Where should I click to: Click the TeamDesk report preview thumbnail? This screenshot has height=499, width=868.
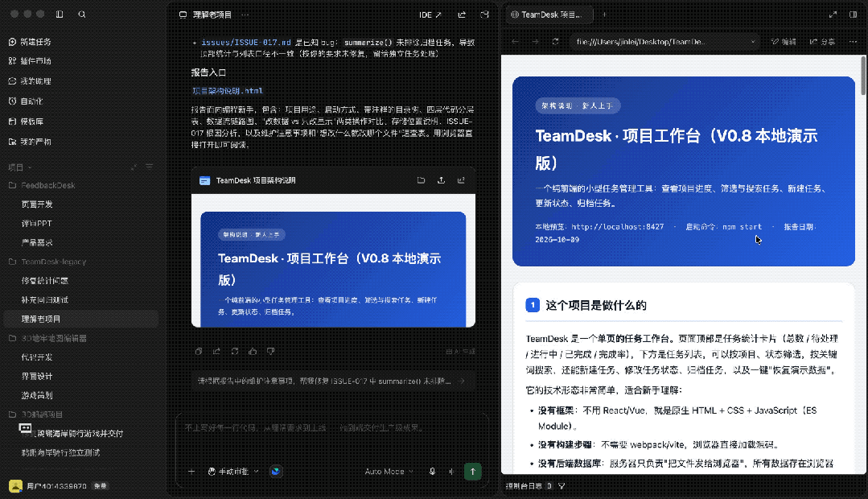(x=333, y=261)
